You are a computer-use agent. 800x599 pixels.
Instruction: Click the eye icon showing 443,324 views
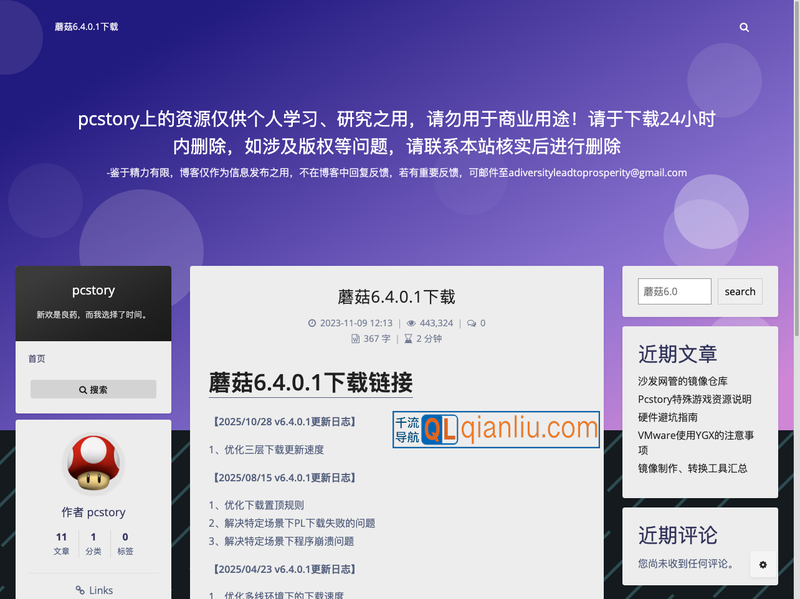(411, 323)
